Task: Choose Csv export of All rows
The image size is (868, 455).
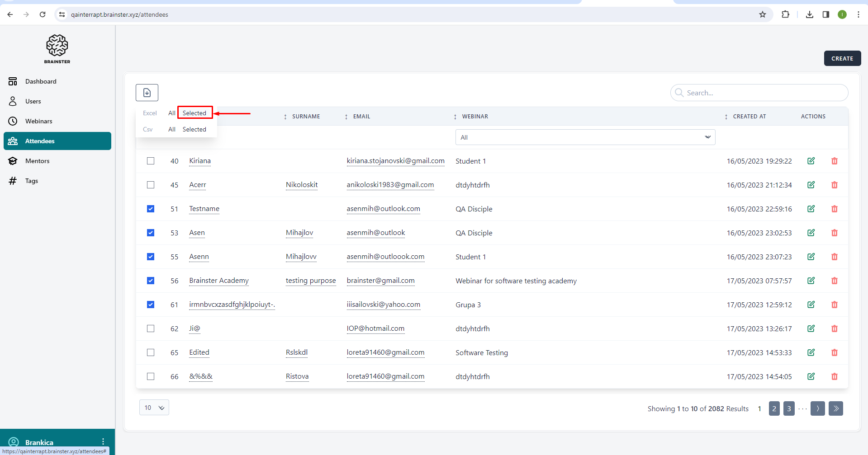Action: 171,129
